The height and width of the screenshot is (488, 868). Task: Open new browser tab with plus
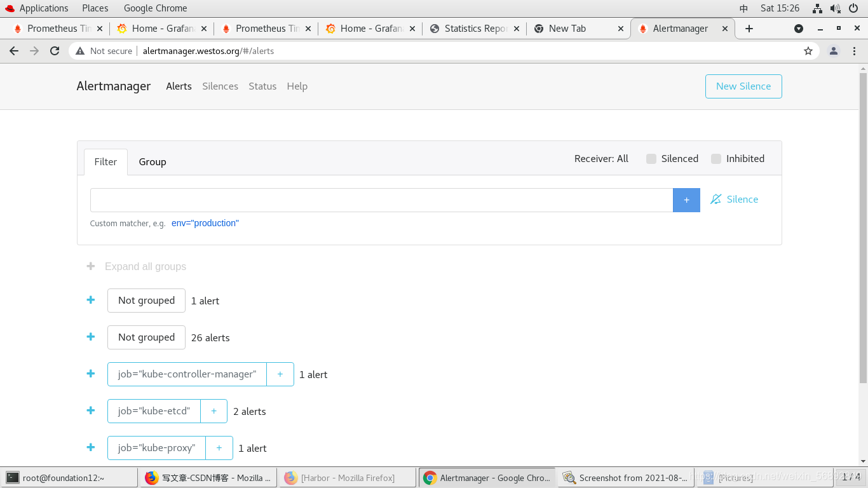pyautogui.click(x=749, y=29)
